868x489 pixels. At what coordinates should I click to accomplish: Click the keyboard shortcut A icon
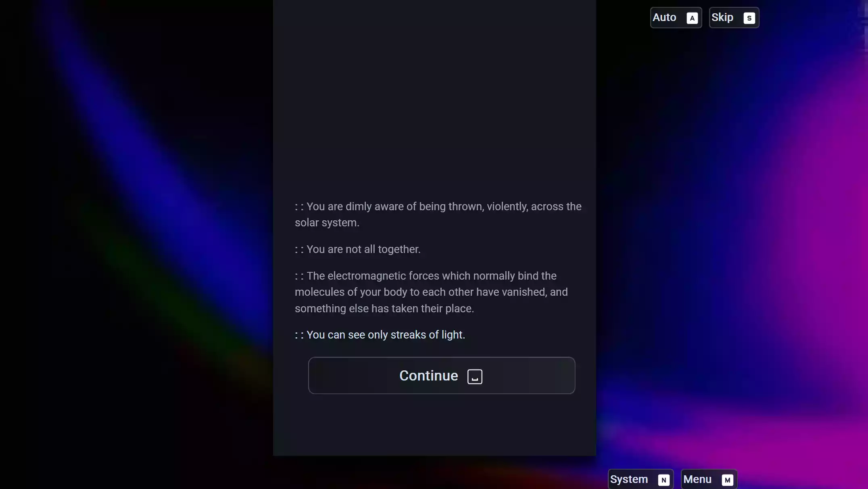click(x=692, y=17)
